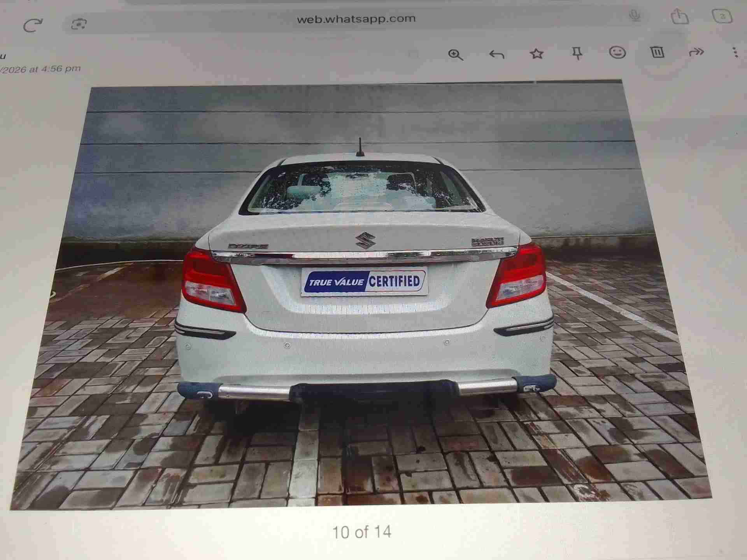747x560 pixels.
Task: Forward the image to another chat
Action: (x=696, y=52)
